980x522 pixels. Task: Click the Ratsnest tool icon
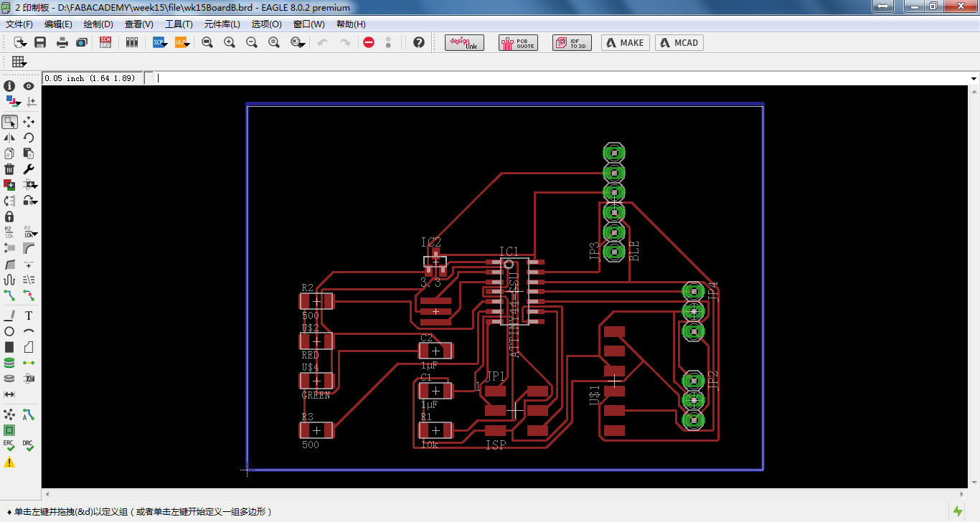pyautogui.click(x=9, y=415)
